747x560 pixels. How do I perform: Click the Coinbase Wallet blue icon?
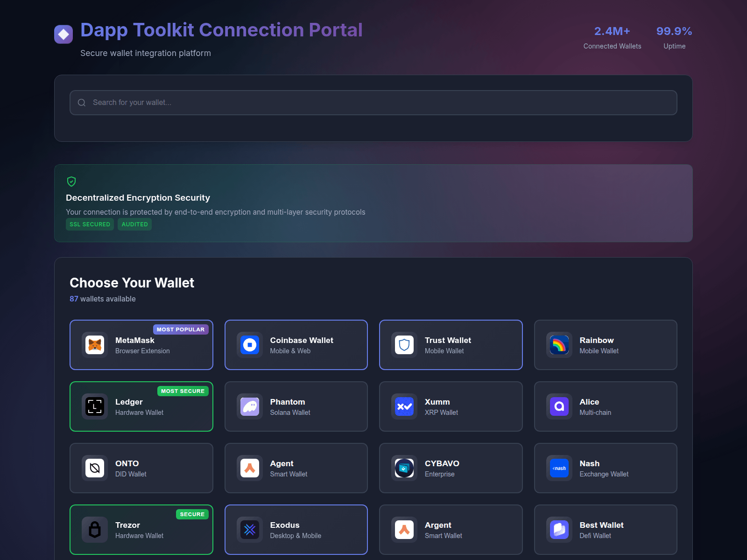tap(250, 345)
